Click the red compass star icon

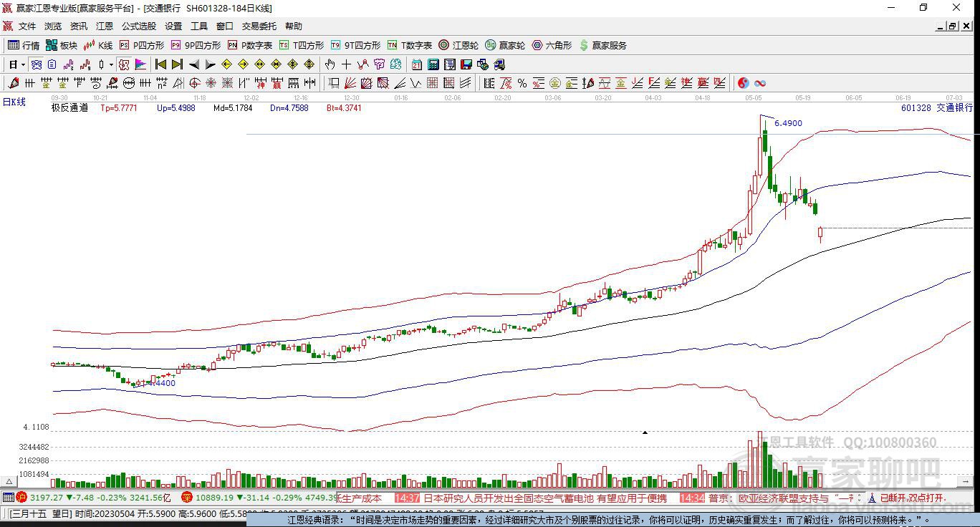click(211, 83)
